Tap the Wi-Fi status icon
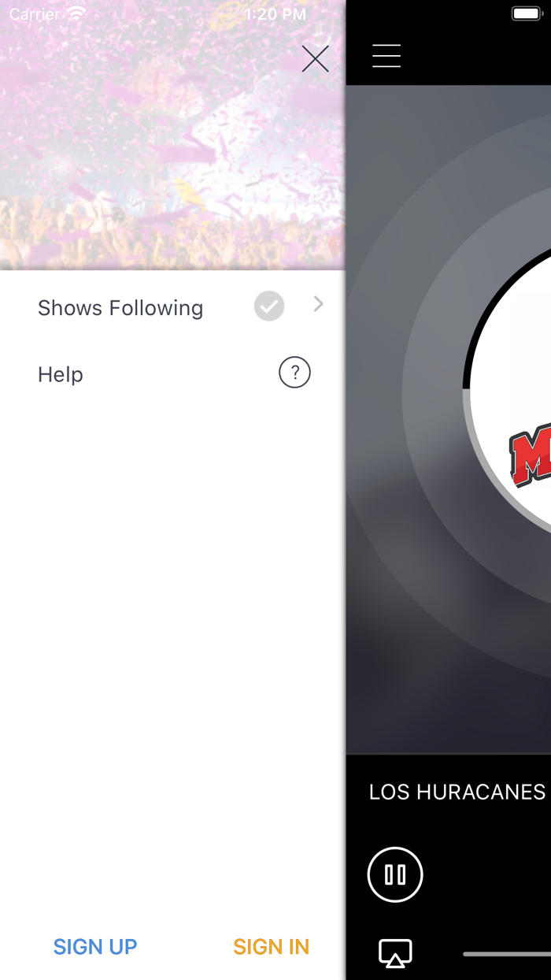 [76, 13]
